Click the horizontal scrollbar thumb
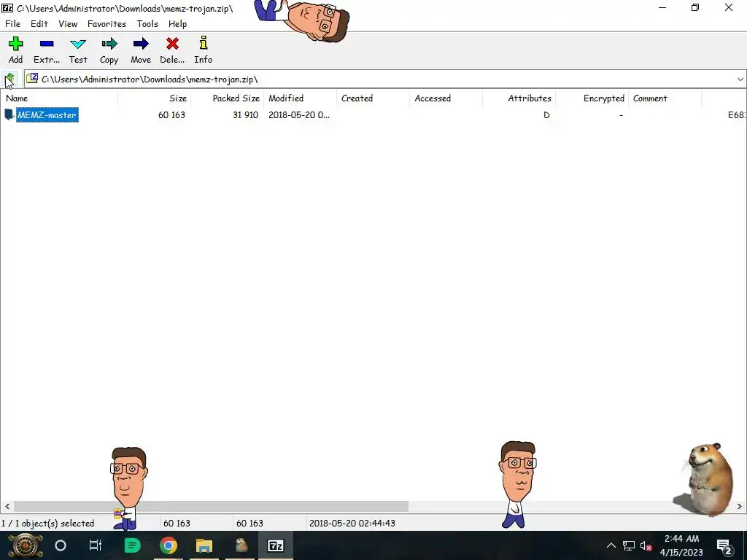The height and width of the screenshot is (560, 747). tap(211, 506)
